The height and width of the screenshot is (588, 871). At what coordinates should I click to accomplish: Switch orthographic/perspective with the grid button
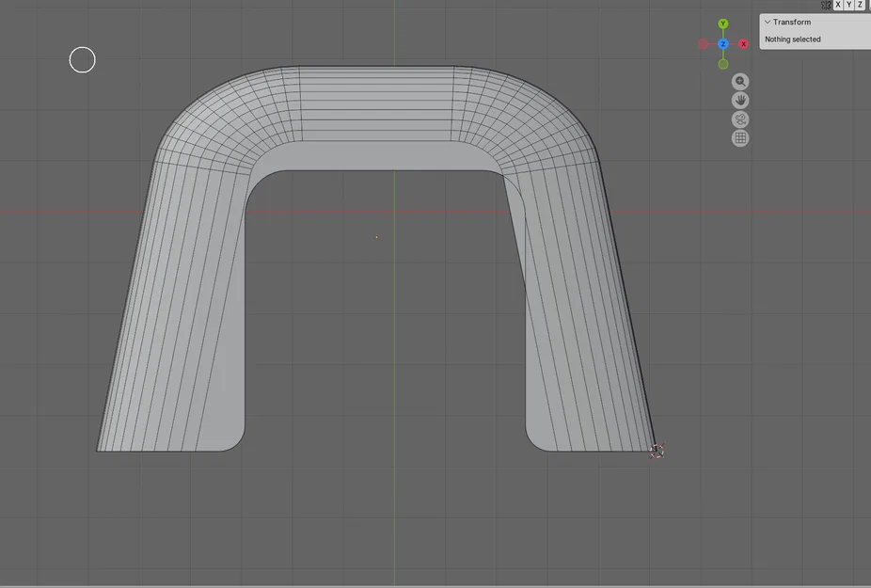740,138
